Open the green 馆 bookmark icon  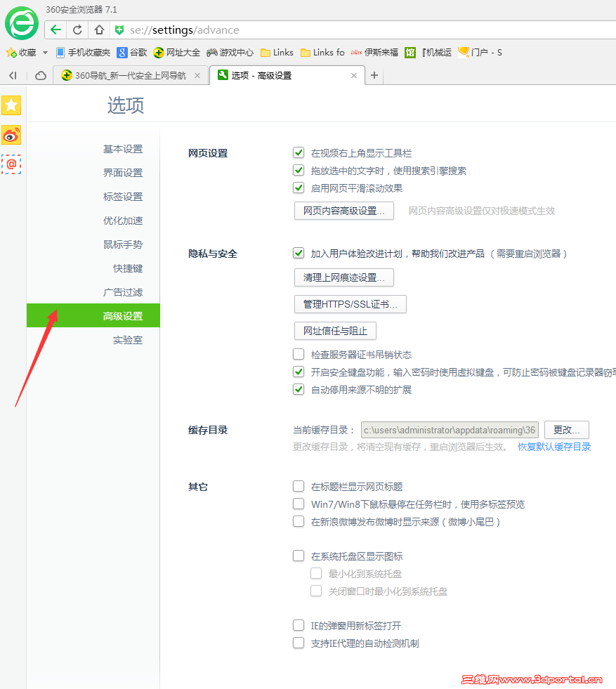(x=410, y=53)
